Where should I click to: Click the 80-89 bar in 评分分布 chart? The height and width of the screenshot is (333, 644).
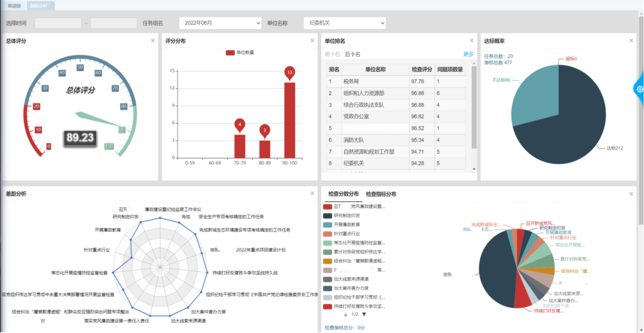click(265, 149)
